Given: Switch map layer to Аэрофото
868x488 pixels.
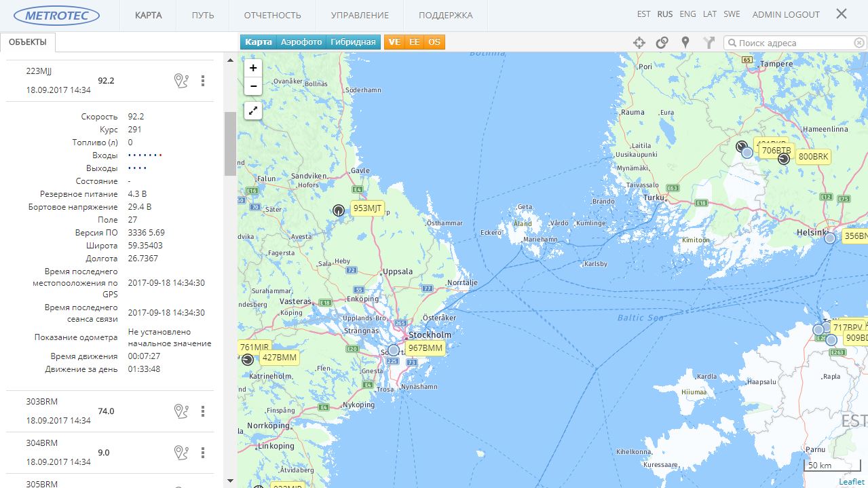Looking at the screenshot, I should (x=301, y=42).
